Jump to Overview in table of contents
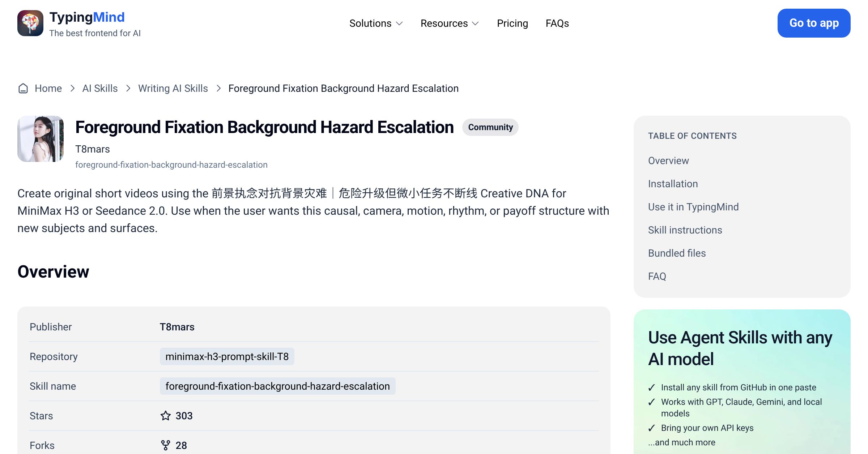The width and height of the screenshot is (868, 454). click(668, 160)
